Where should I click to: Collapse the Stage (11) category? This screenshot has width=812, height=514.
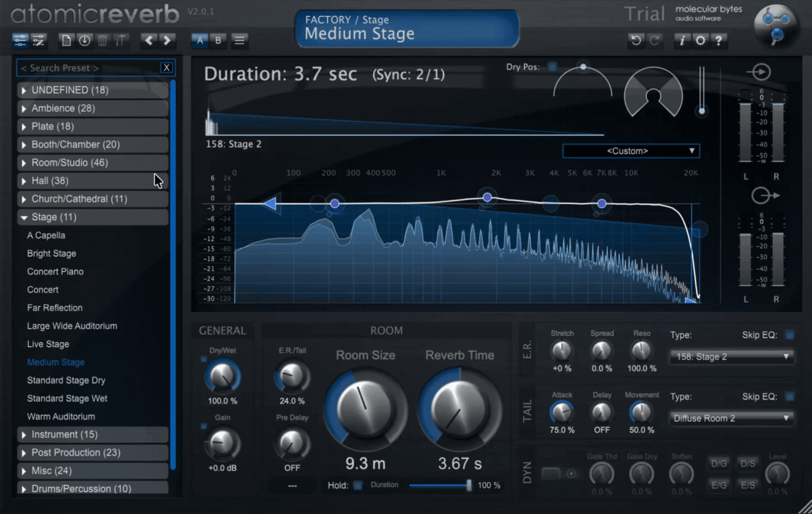[x=93, y=217]
